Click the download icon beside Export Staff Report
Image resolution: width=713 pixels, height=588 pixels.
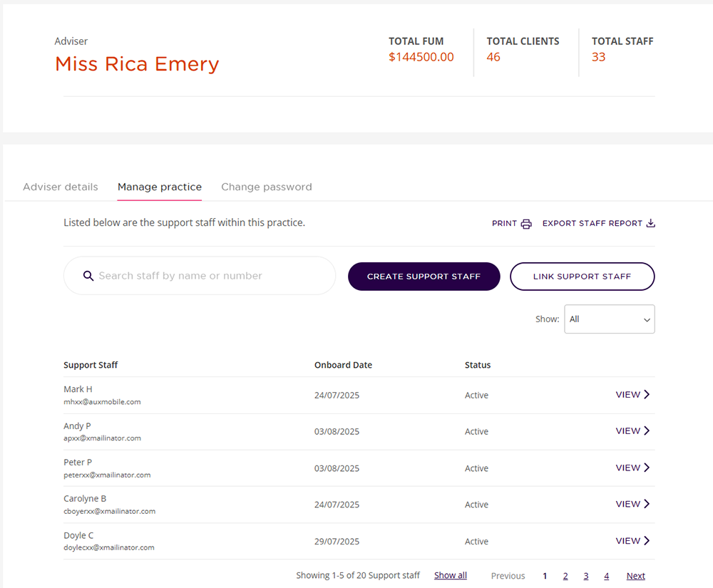pyautogui.click(x=650, y=223)
